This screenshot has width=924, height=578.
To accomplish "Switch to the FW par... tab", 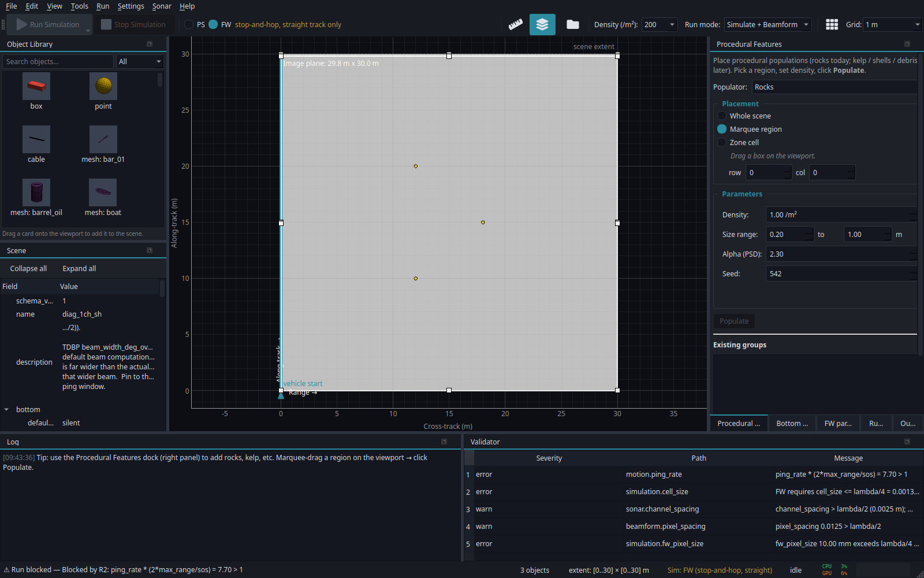I will click(x=838, y=423).
